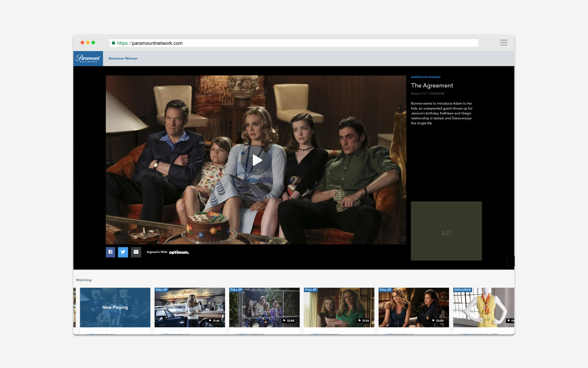Click the Paramount Network logo

pyautogui.click(x=88, y=58)
